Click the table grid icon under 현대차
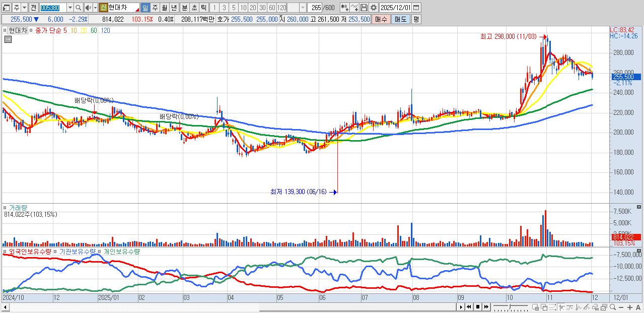This screenshot has height=313, width=644. click(8, 39)
